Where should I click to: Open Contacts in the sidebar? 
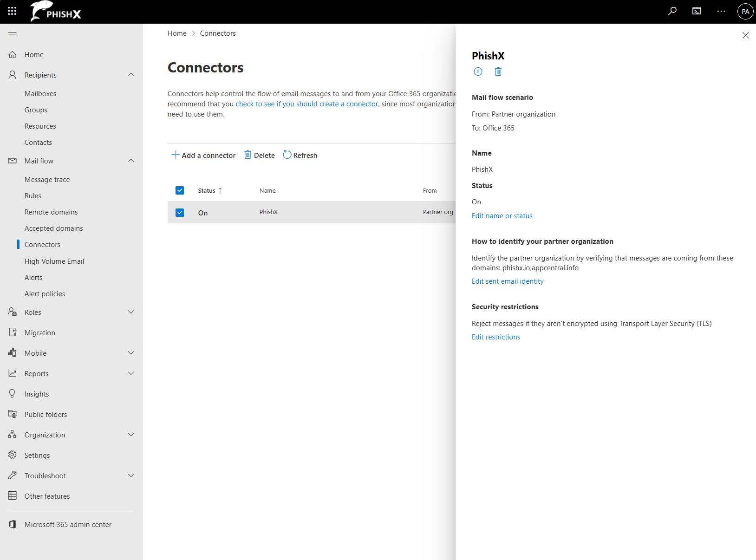click(38, 142)
